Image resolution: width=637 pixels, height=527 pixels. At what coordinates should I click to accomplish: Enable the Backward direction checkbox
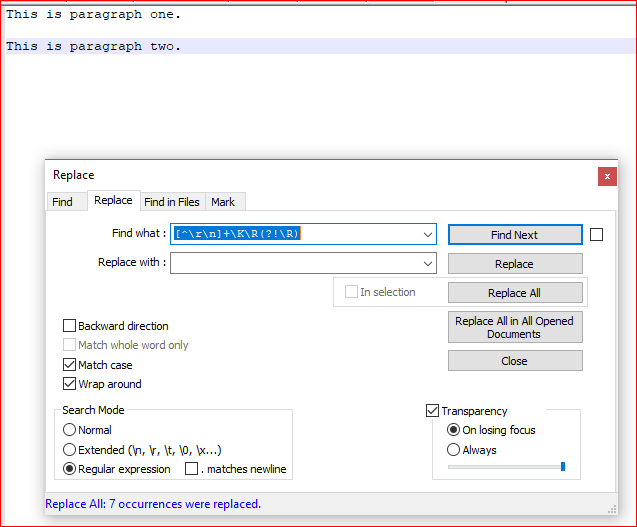(69, 326)
